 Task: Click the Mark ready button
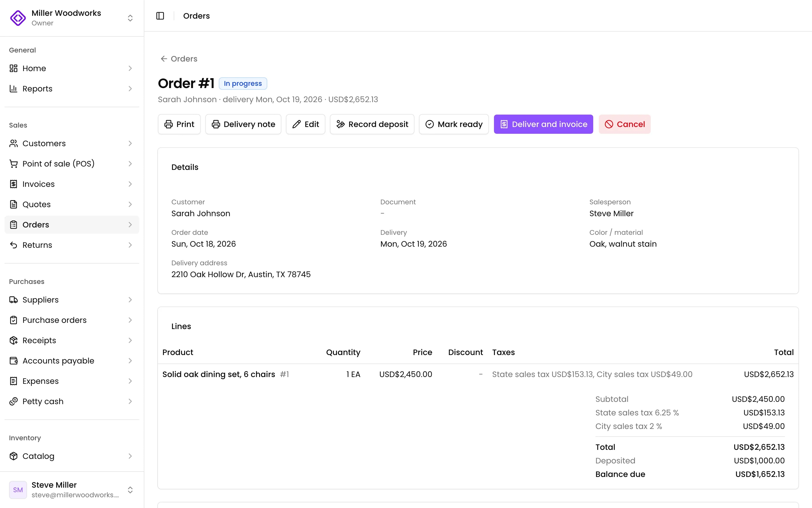454,124
